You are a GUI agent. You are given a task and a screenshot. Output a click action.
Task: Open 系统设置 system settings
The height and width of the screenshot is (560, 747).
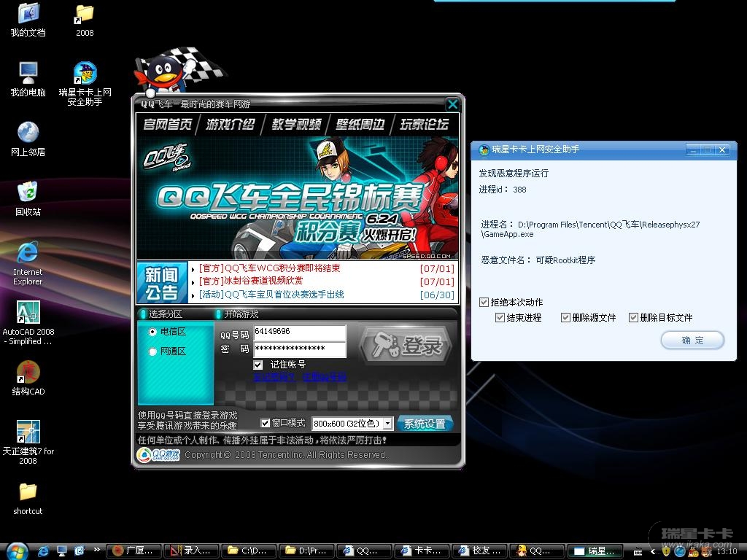[x=425, y=424]
